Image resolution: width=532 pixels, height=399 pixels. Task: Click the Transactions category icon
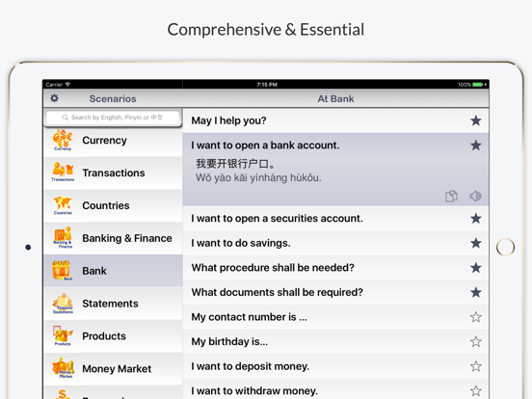point(63,173)
